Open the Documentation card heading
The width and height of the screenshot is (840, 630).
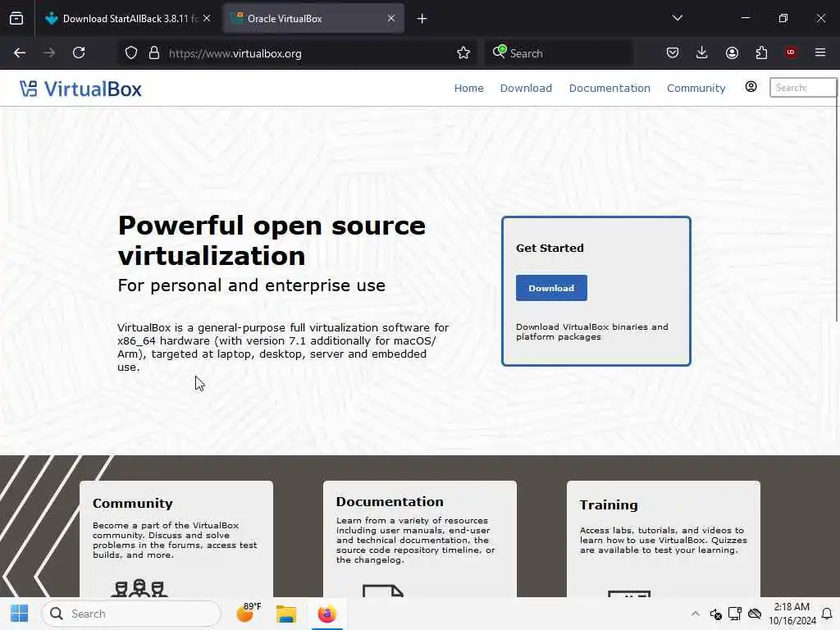(x=390, y=502)
